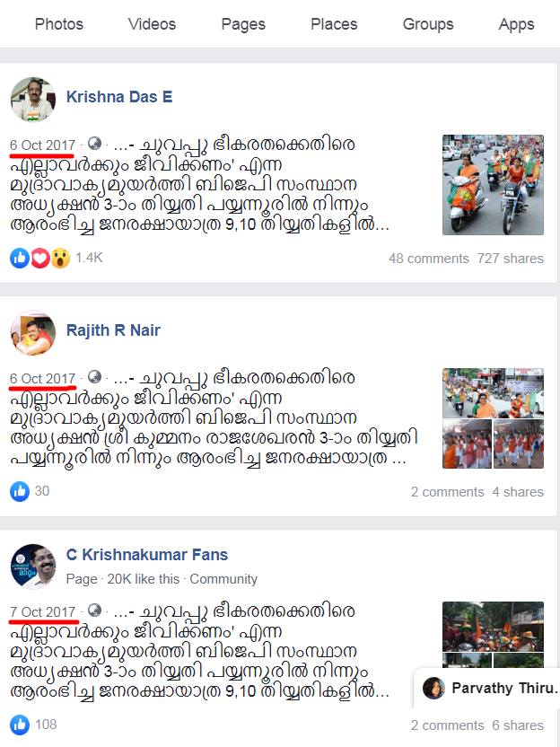Click the like reaction icon on Krishna Das E post
Screen dimensions: 560x747
tap(20, 259)
